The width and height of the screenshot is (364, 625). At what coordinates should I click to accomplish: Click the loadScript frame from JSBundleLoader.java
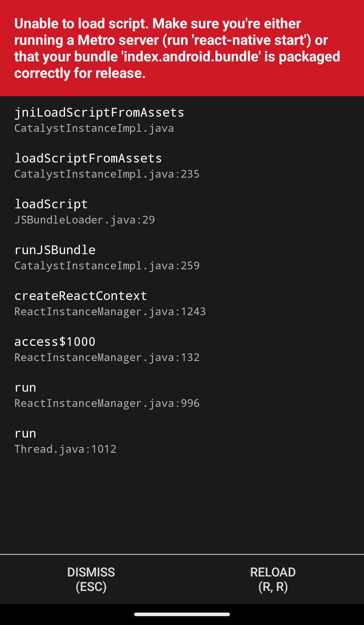[51, 204]
